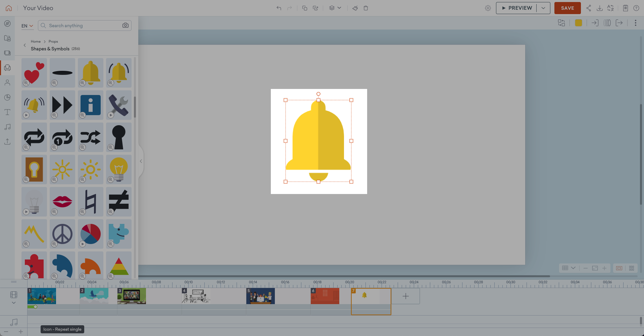Open the Props panel in the sidebar
This screenshot has height=336, width=644.
tap(7, 67)
